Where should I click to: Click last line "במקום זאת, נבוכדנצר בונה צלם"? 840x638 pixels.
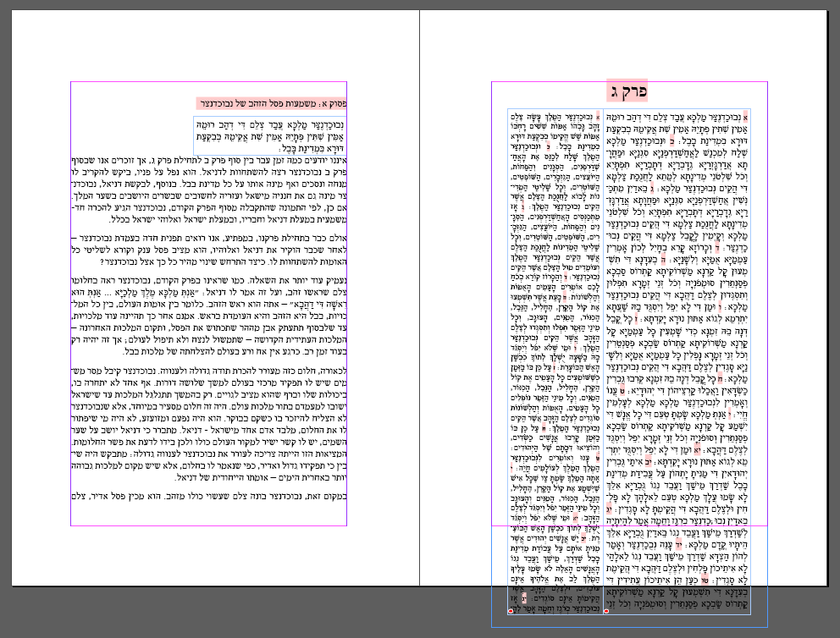[209, 496]
